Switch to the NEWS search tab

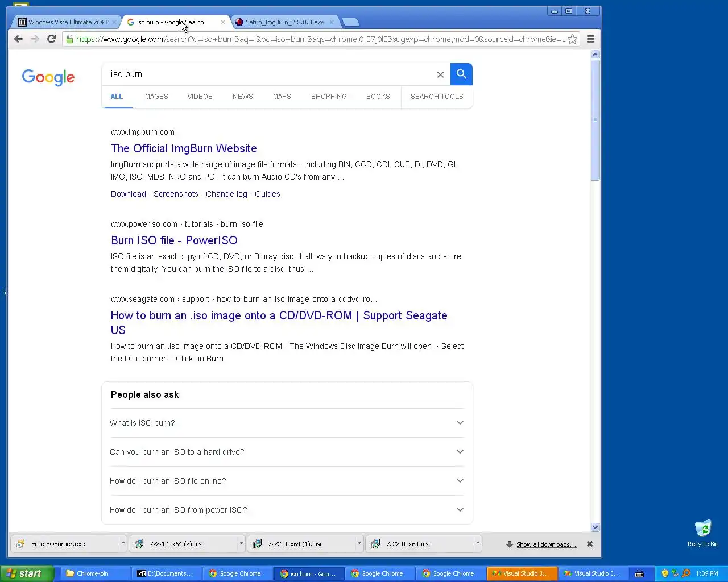coord(243,97)
